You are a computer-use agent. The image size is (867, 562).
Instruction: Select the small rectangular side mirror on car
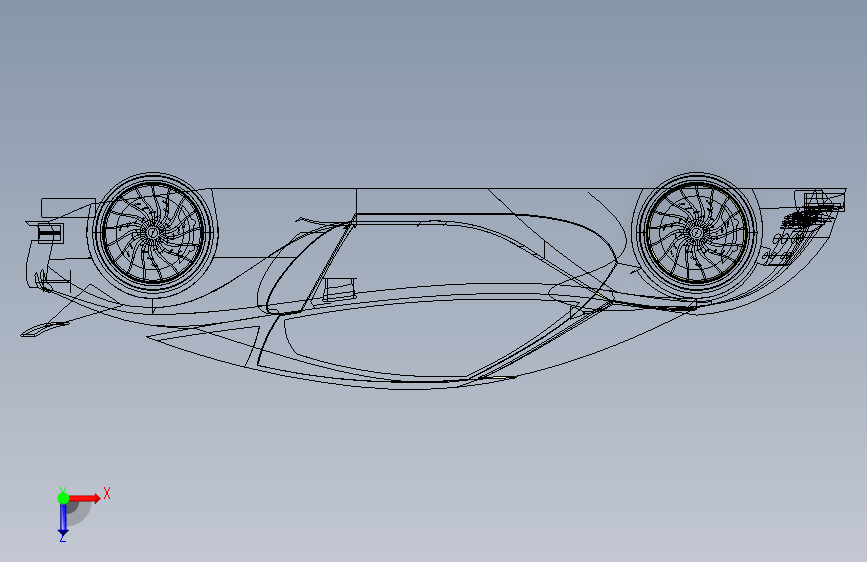(x=340, y=289)
